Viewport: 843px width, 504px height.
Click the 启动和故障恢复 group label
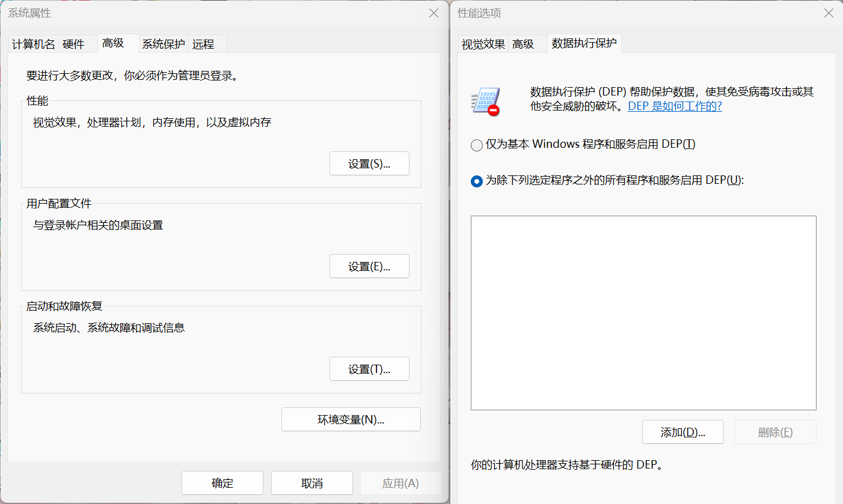(x=64, y=306)
